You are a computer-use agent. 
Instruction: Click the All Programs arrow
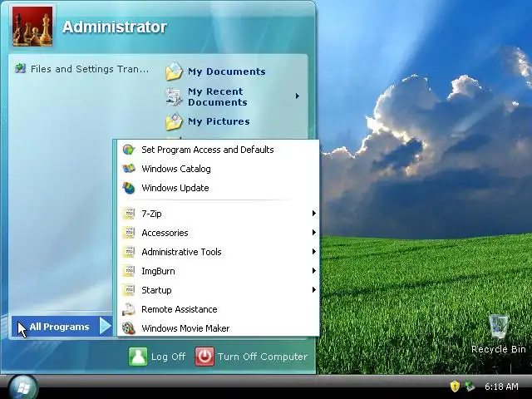coord(106,326)
